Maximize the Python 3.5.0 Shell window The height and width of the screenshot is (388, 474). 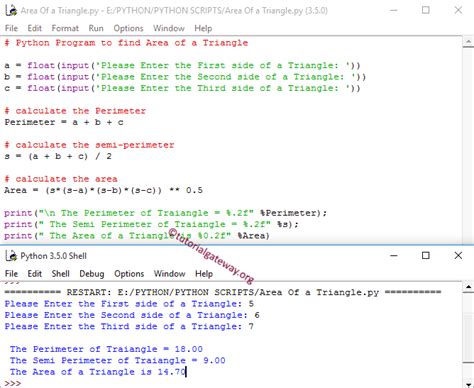coord(426,256)
